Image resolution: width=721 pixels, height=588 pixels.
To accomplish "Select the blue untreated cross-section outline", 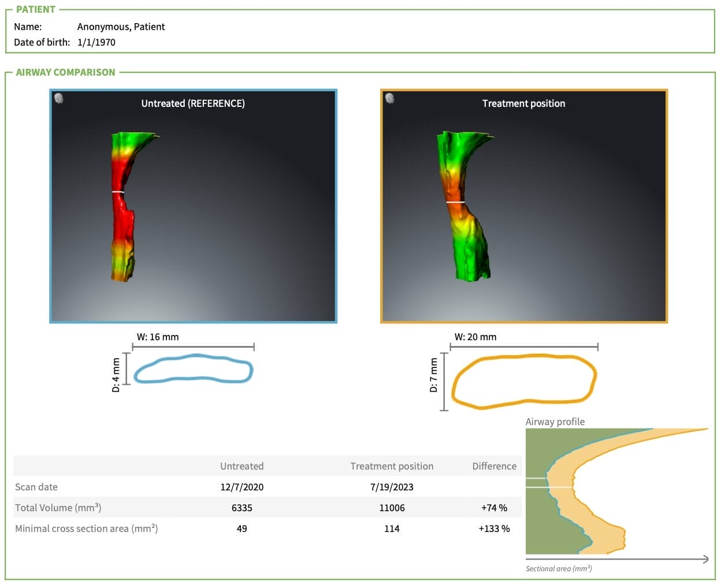I will click(x=194, y=369).
